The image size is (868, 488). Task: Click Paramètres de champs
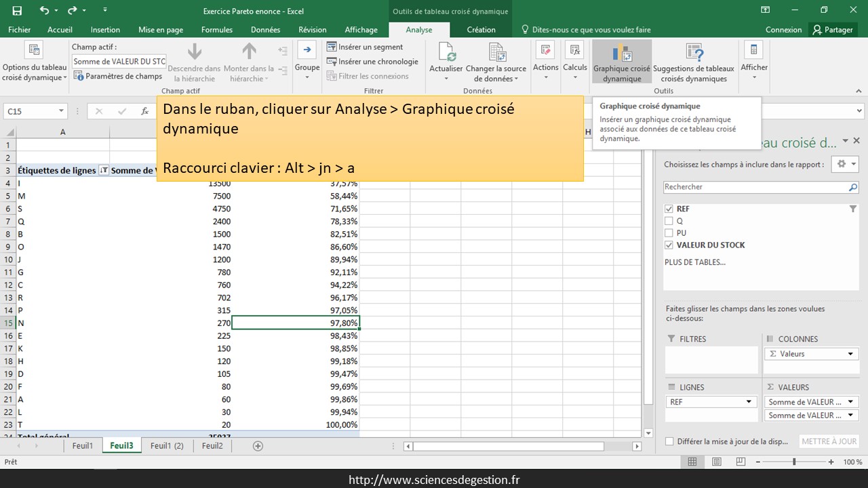tap(118, 77)
